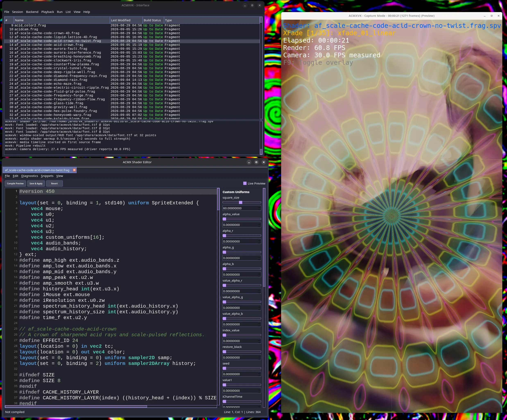The height and width of the screenshot is (420, 507).
Task: Open Shader Editor's Edit menu
Action: [15, 176]
